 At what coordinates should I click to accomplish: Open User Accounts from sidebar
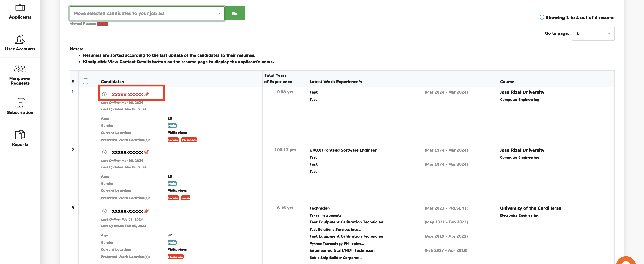tap(20, 43)
